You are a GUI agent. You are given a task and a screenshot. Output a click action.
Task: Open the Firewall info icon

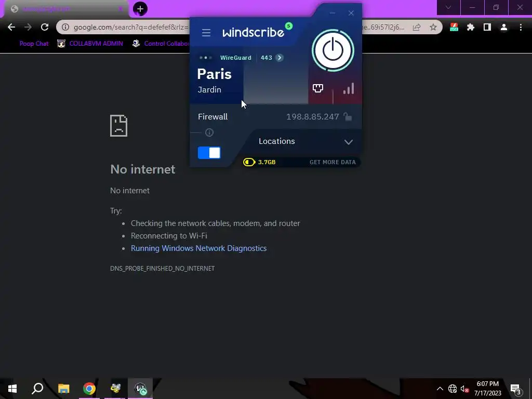point(209,132)
